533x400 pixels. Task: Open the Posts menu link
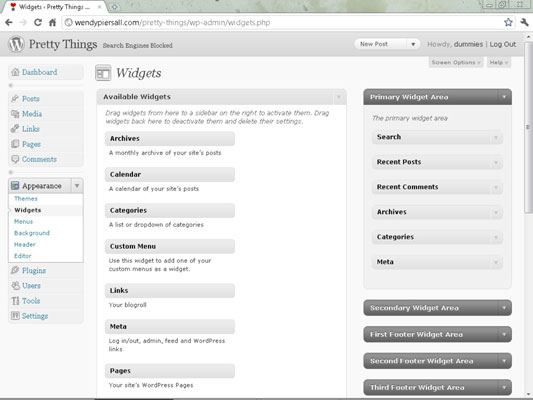(31, 99)
